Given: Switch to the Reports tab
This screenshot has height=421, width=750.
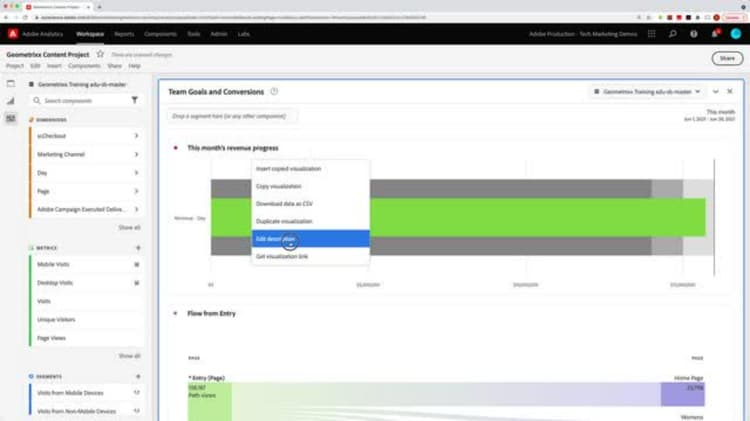Looking at the screenshot, I should pyautogui.click(x=124, y=34).
